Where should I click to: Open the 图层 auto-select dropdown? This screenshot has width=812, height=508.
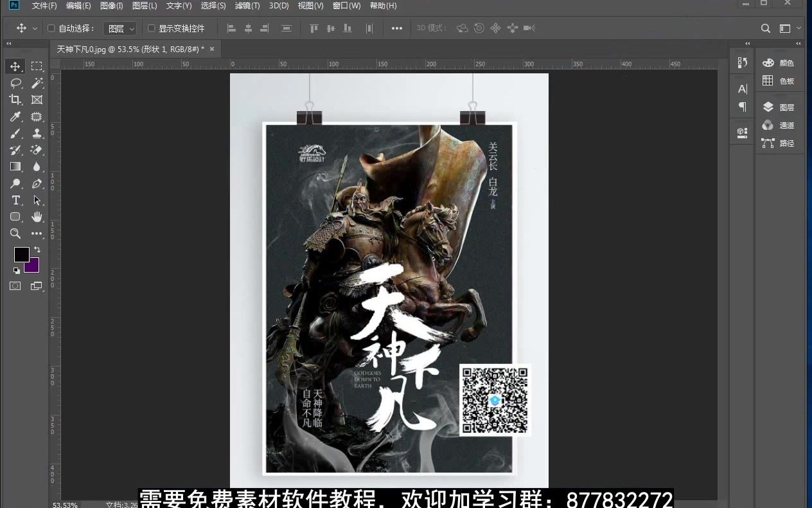[x=120, y=28]
